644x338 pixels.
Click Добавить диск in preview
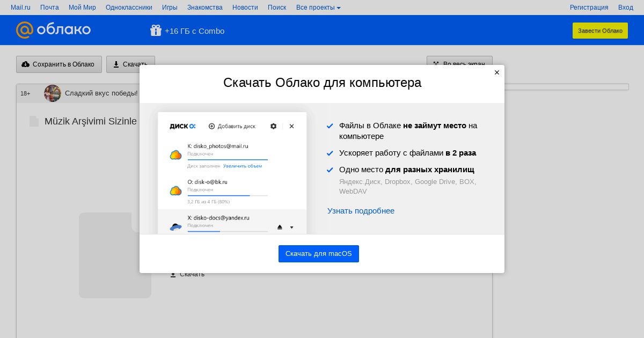[x=232, y=126]
